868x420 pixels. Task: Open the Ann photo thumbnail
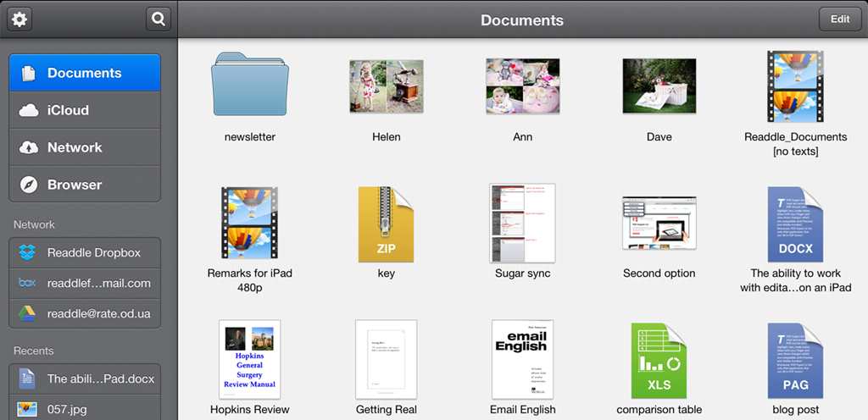tap(522, 86)
